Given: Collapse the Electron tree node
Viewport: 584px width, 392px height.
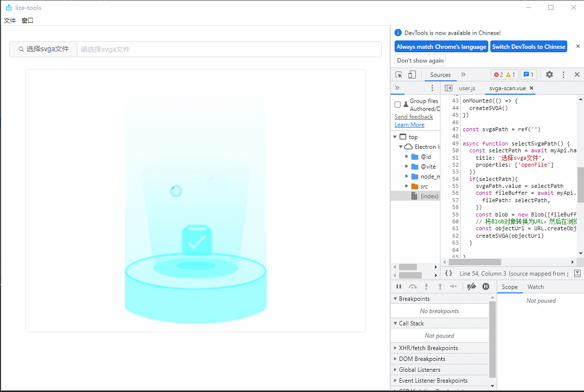Looking at the screenshot, I should [x=401, y=146].
